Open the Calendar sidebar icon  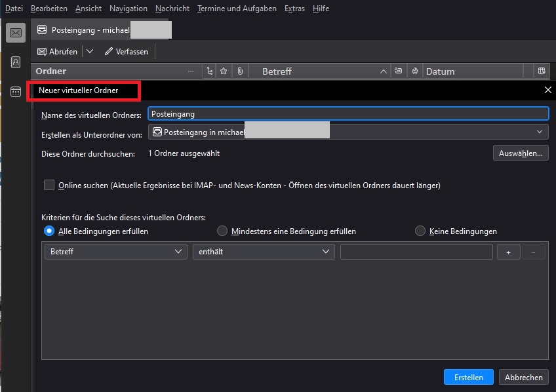pyautogui.click(x=16, y=92)
